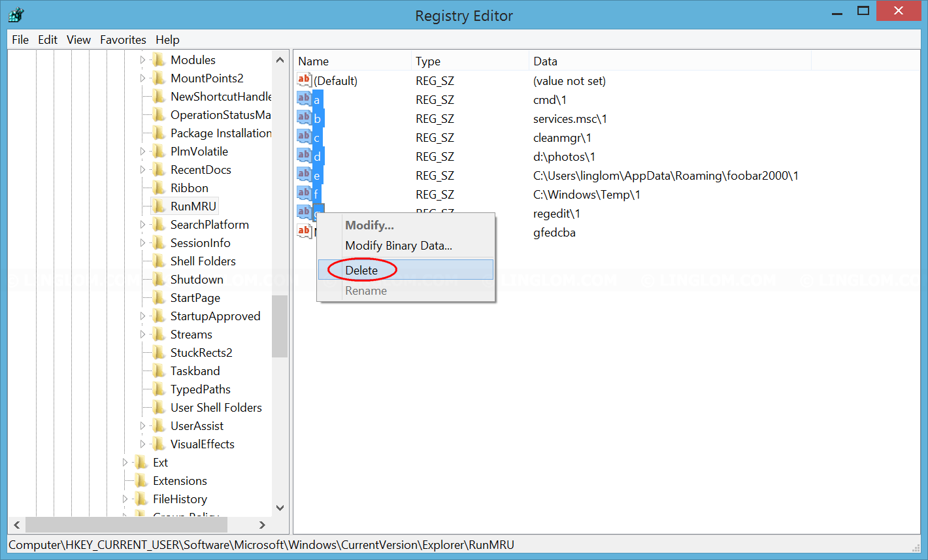928x560 pixels.
Task: Expand the SessionInfo key
Action: [x=143, y=243]
